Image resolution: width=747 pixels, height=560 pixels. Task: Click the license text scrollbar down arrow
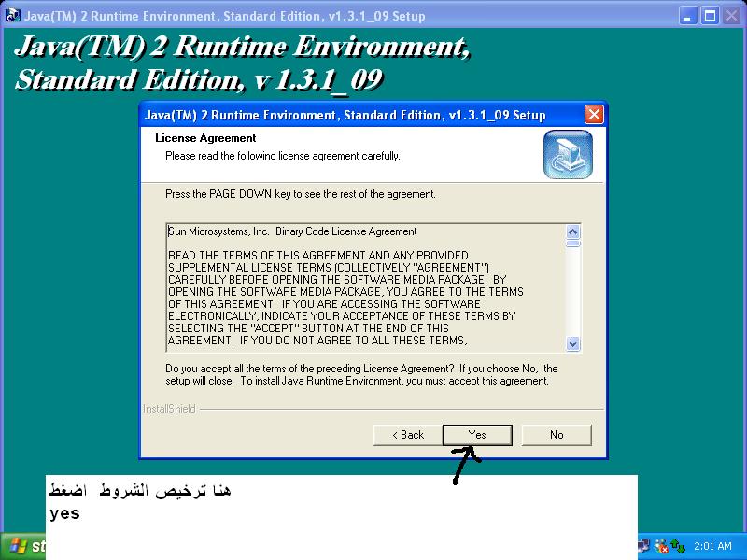pyautogui.click(x=572, y=343)
